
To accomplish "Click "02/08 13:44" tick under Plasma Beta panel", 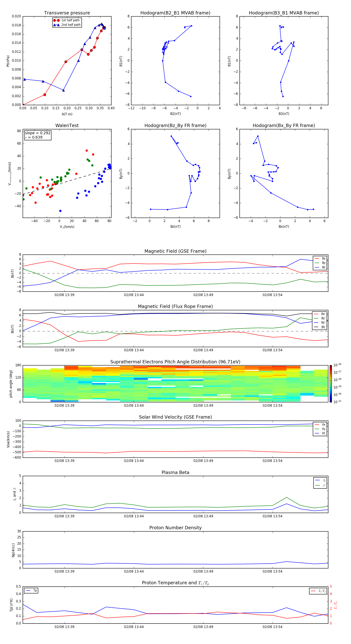I will click(134, 516).
